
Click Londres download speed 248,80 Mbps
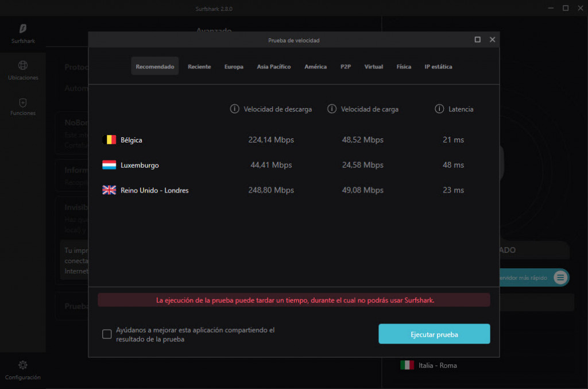tap(271, 190)
